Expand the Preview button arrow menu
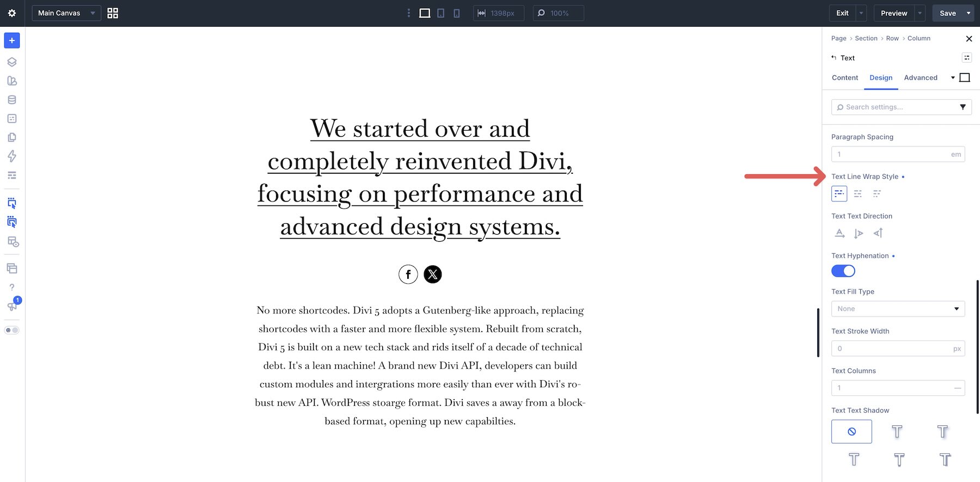This screenshot has width=980, height=482. tap(920, 13)
